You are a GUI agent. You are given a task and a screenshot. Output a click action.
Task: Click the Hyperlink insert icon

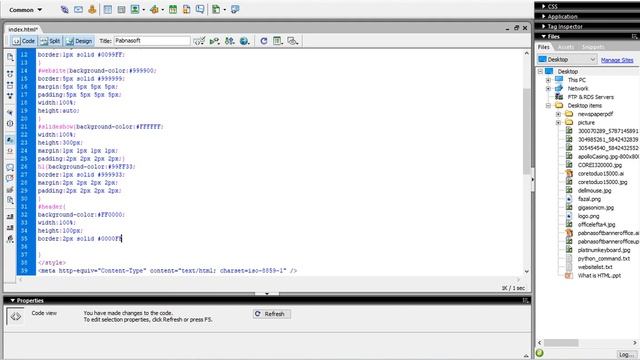click(x=64, y=9)
